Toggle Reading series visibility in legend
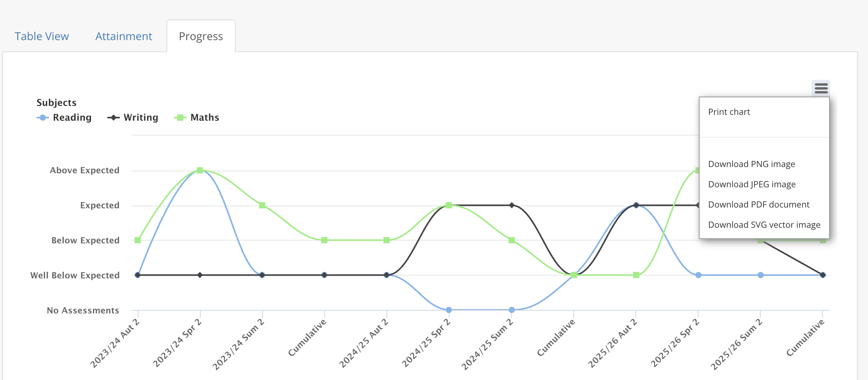Screen dimensions: 868x380 [72, 118]
